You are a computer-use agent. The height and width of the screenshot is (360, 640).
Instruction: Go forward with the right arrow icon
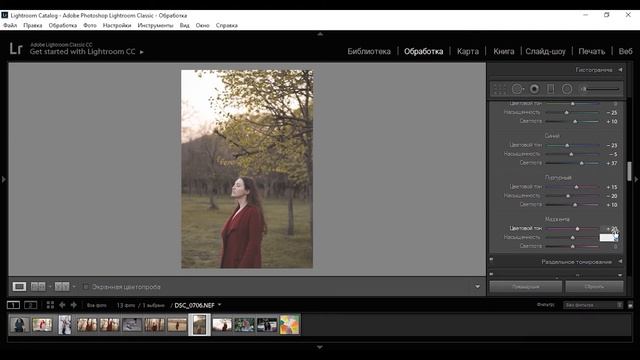[74, 305]
